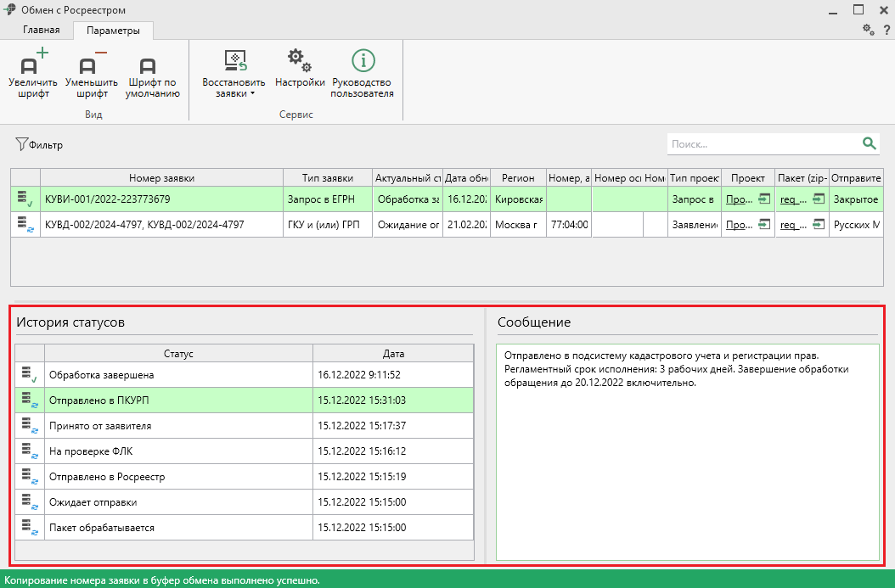The width and height of the screenshot is (895, 588).
Task: Click the Уменьшить шрифт icon
Action: [x=91, y=63]
